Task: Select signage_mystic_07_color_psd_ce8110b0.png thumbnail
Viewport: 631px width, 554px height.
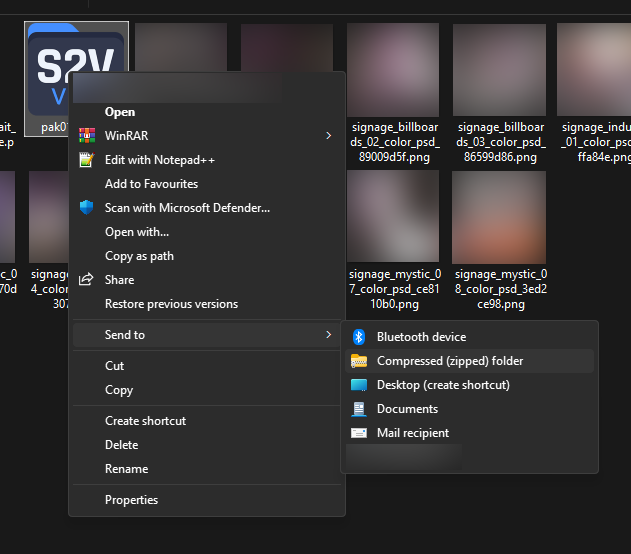Action: [x=393, y=216]
